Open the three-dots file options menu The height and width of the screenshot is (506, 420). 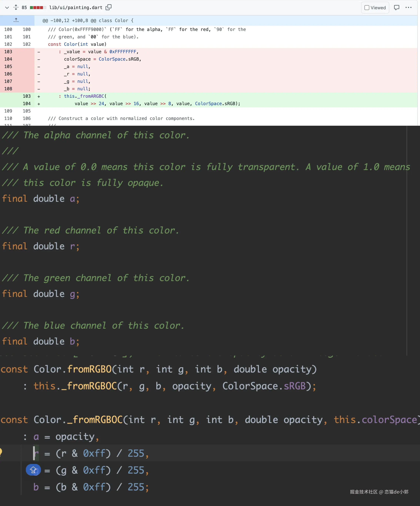(x=408, y=7)
